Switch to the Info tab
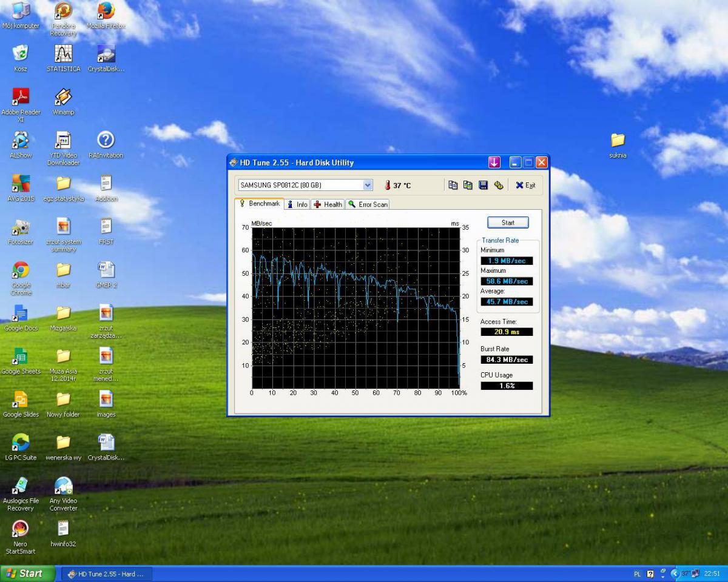The height and width of the screenshot is (582, 728). pos(297,204)
